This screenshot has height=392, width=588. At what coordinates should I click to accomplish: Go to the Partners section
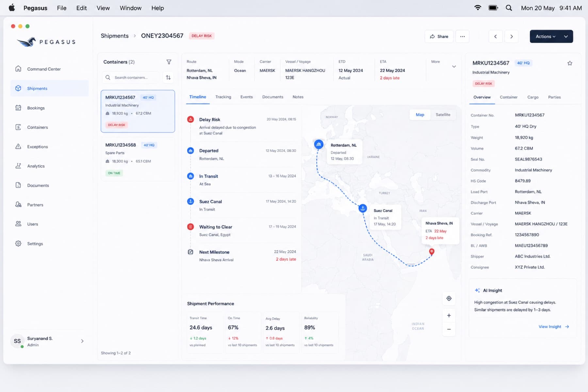click(x=49, y=205)
